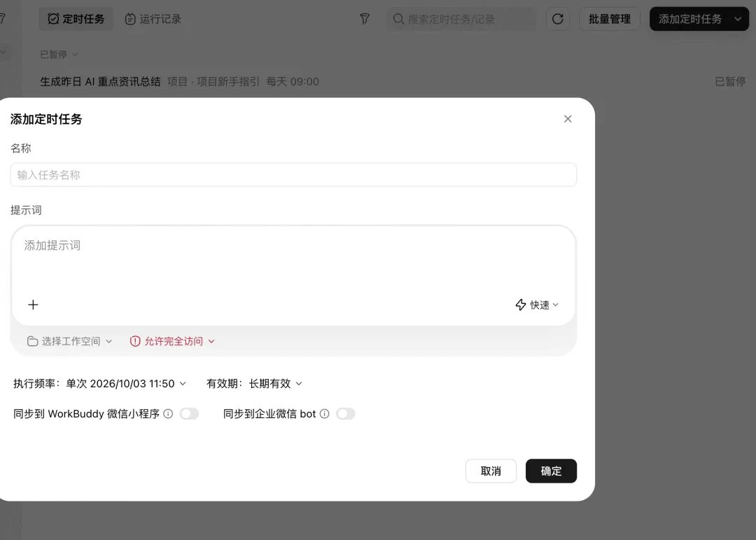Toggle 同步到 WorkBuddy 微信小程序 switch
756x540 pixels.
click(x=189, y=413)
